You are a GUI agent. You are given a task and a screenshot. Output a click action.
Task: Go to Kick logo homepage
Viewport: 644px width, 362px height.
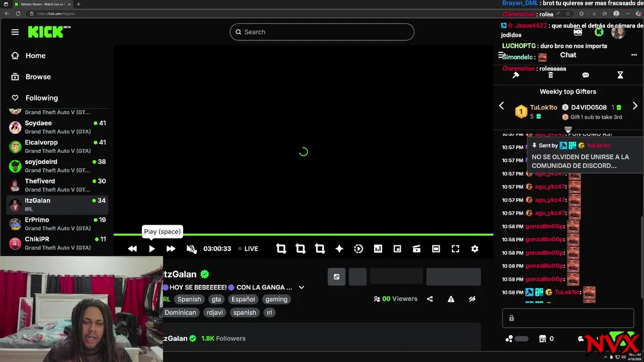[49, 32]
